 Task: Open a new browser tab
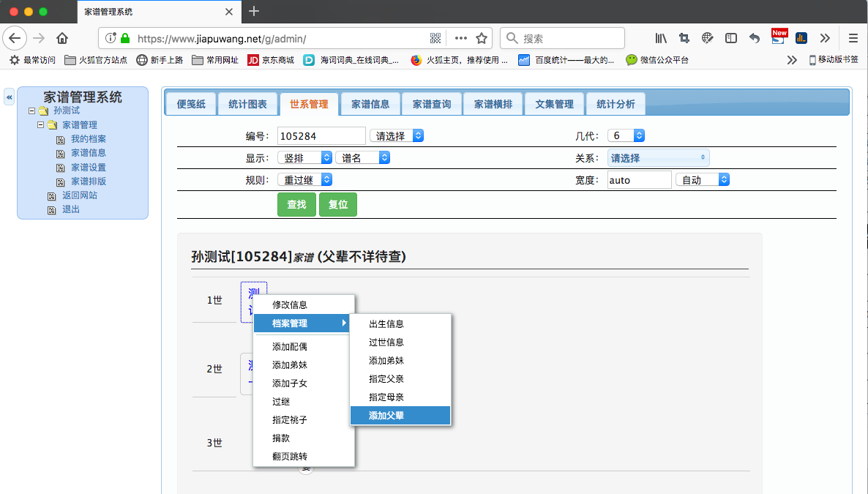[253, 11]
